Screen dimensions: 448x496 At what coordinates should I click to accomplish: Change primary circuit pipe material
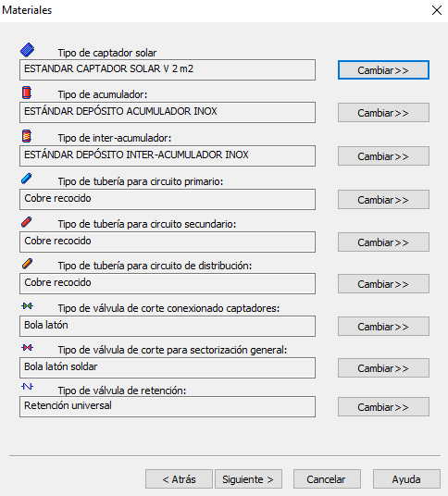pyautogui.click(x=383, y=200)
